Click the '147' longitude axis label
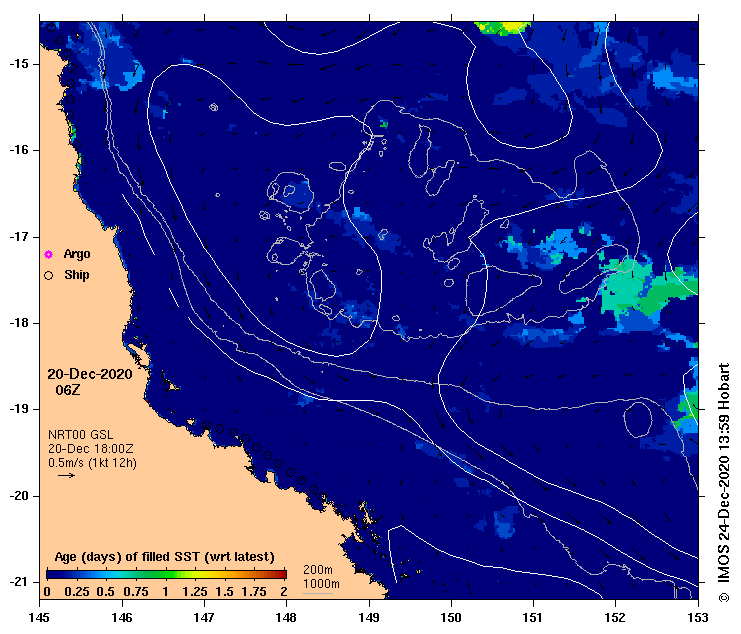This screenshot has height=634, width=741. point(204,617)
